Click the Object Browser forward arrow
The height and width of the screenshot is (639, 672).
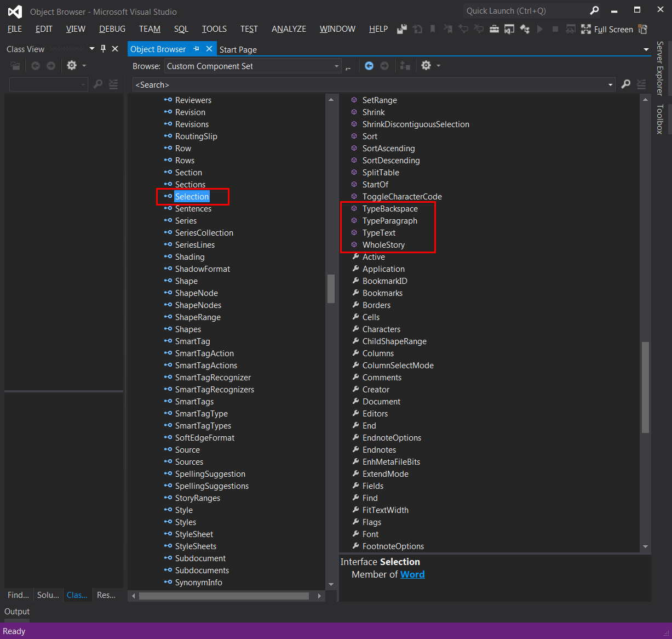tap(384, 66)
